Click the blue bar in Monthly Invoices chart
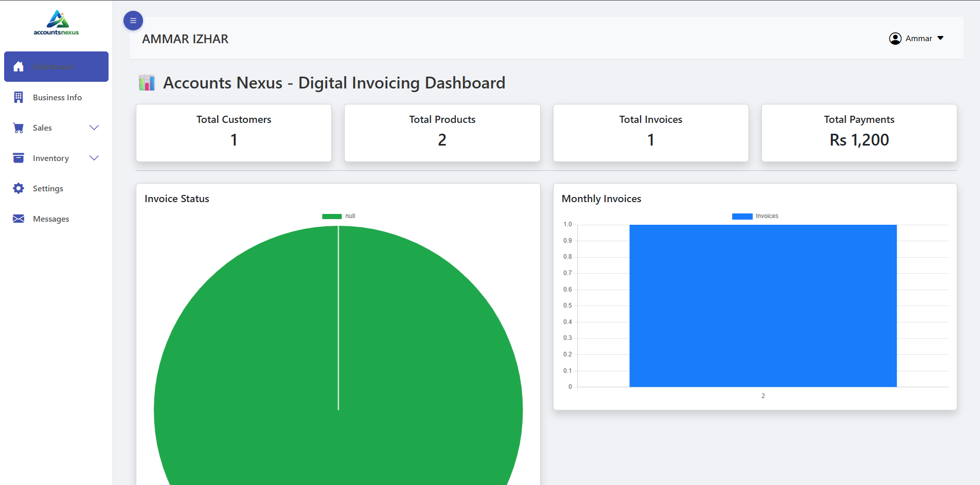The image size is (980, 485). pyautogui.click(x=763, y=306)
